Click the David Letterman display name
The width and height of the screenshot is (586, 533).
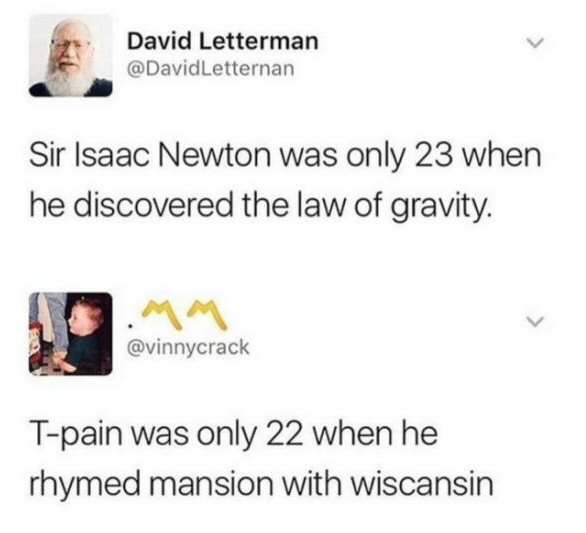tap(223, 41)
